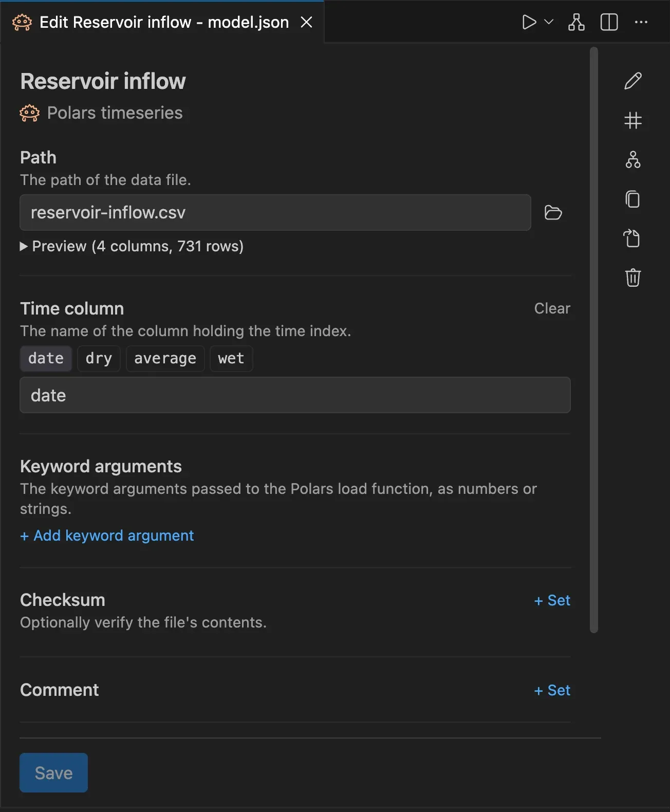Click the text 'The path of the data file.'
This screenshot has height=812, width=670.
105,180
